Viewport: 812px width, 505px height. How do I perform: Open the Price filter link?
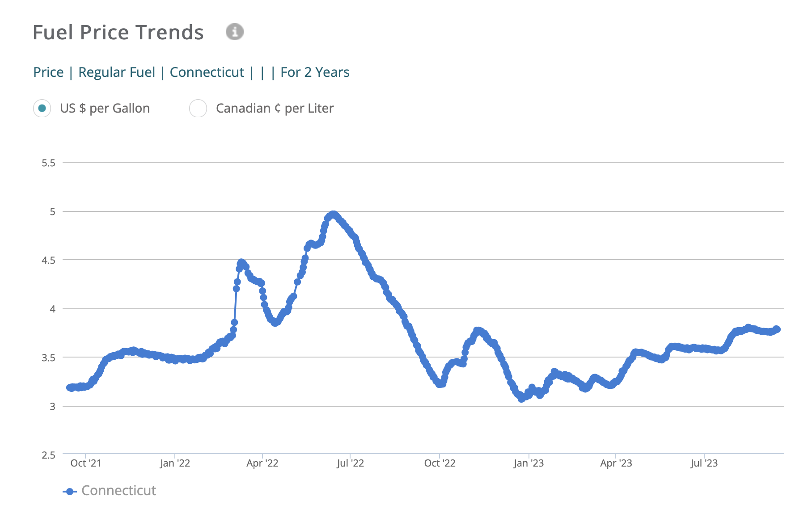(48, 72)
